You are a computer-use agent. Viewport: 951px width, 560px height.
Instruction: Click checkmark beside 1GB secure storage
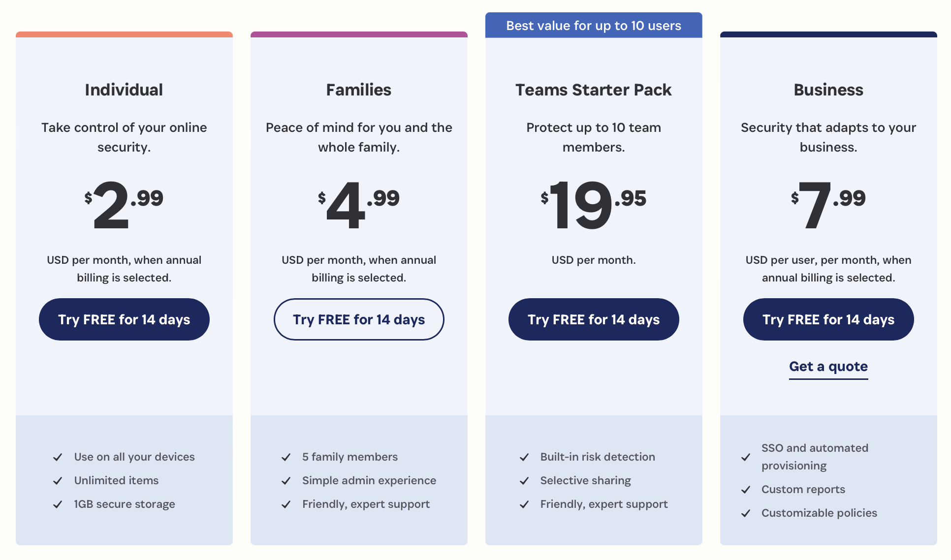(x=58, y=504)
